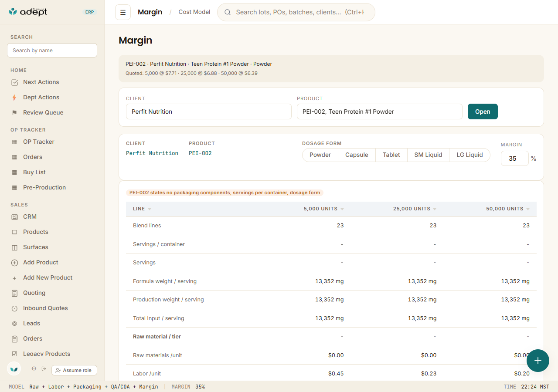Viewport: 558px width, 392px height.
Task: Open the 5,000 UNITS column arrow
Action: [342, 209]
